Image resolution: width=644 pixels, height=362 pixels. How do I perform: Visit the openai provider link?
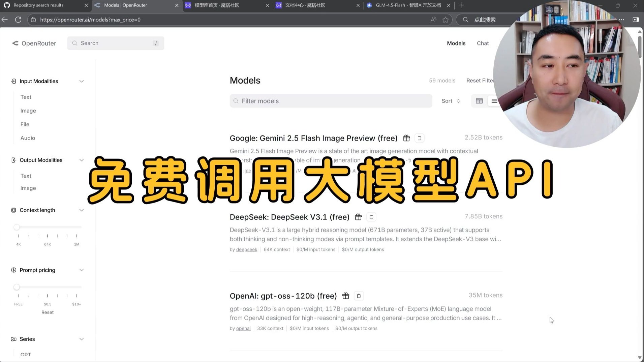[243, 329]
